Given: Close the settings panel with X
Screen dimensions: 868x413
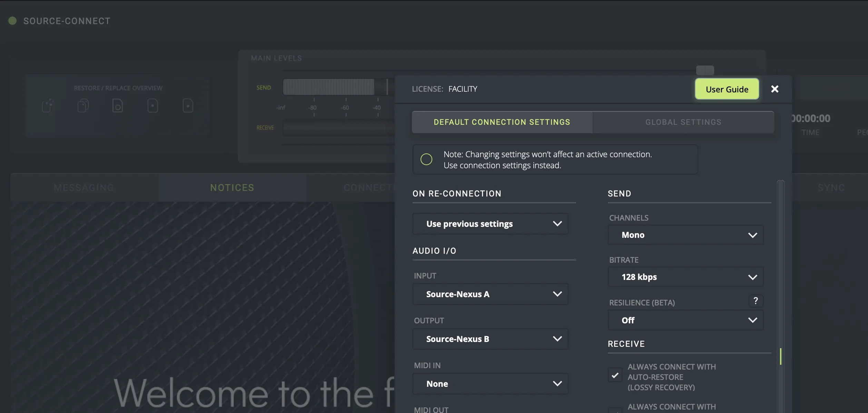Looking at the screenshot, I should click(775, 89).
